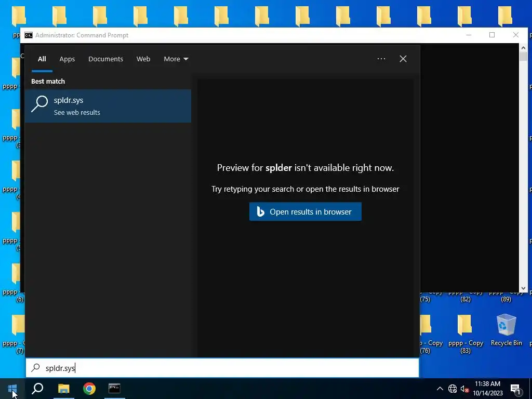
Task: Switch to the Documents search tab
Action: [105, 59]
